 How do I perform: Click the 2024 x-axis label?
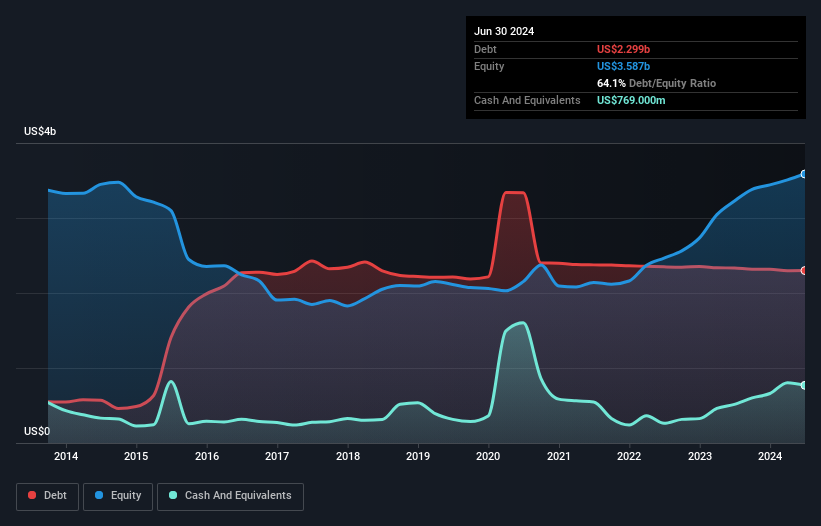click(770, 456)
